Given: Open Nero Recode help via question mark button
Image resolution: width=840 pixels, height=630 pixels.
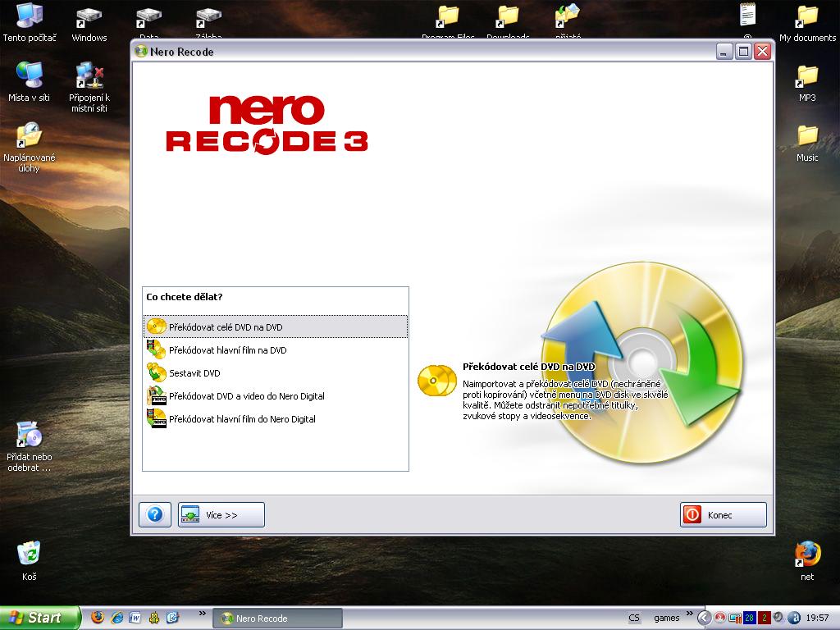Looking at the screenshot, I should (155, 515).
